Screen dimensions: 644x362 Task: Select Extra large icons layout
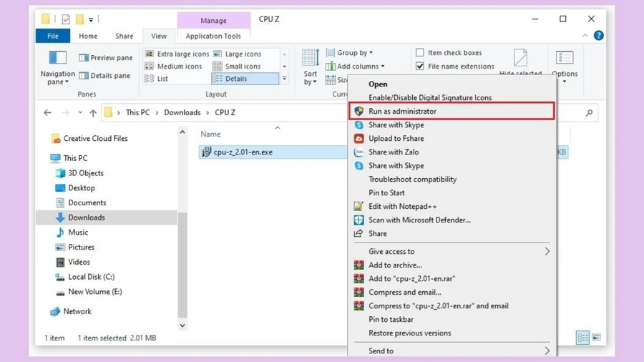(x=177, y=54)
